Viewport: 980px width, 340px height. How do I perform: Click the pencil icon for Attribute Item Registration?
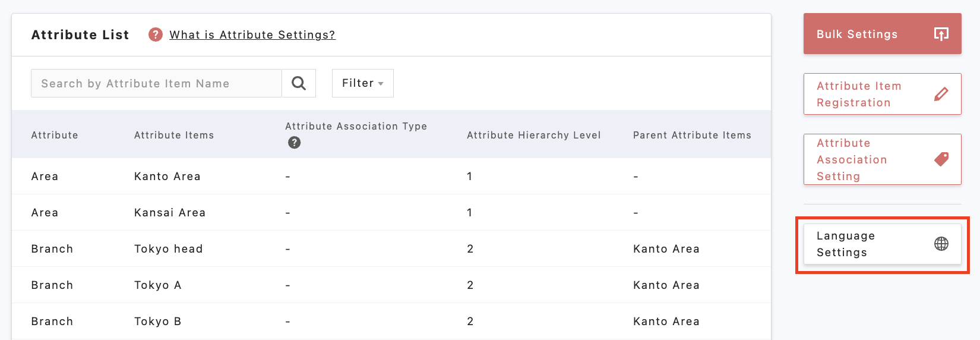tap(941, 94)
